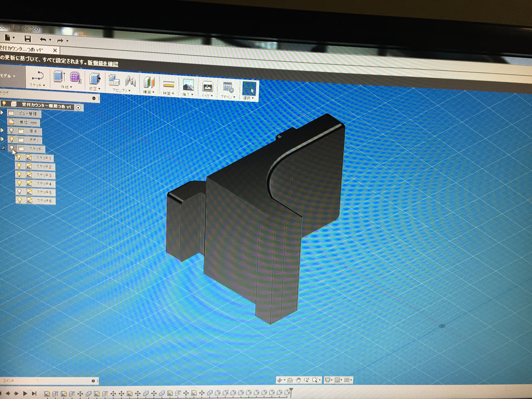This screenshot has height=399, width=532.
Task: Open the メイク toolbar menu
Action: coord(207,96)
